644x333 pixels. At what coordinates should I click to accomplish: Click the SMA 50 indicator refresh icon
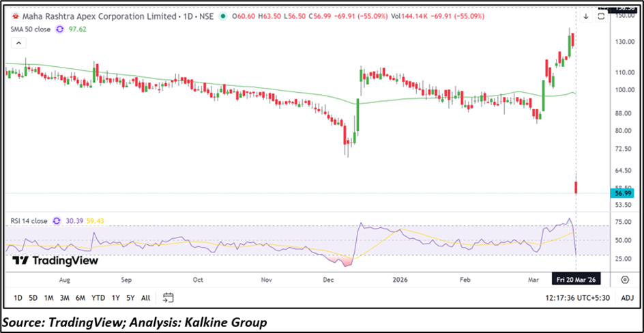coord(59,29)
